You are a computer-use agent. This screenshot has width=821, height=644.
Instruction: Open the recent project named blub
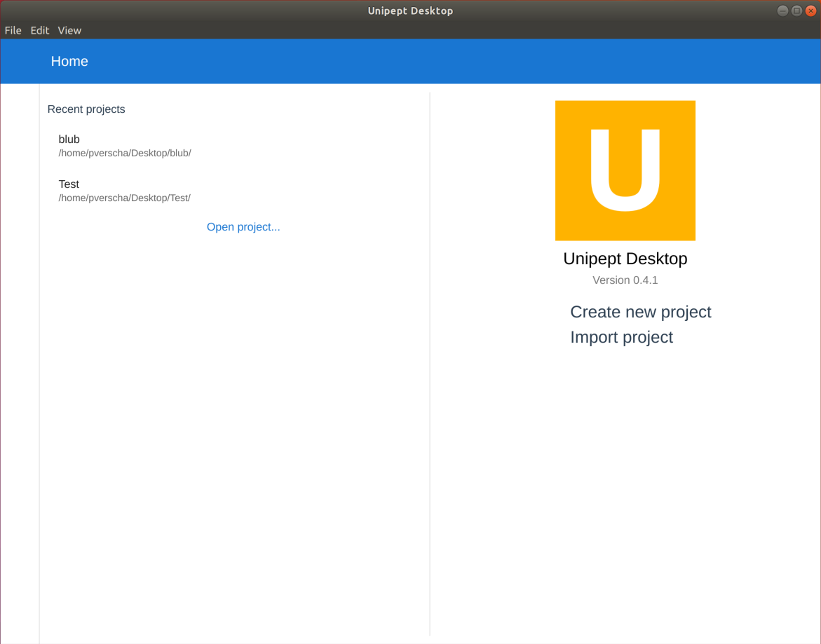click(x=69, y=139)
